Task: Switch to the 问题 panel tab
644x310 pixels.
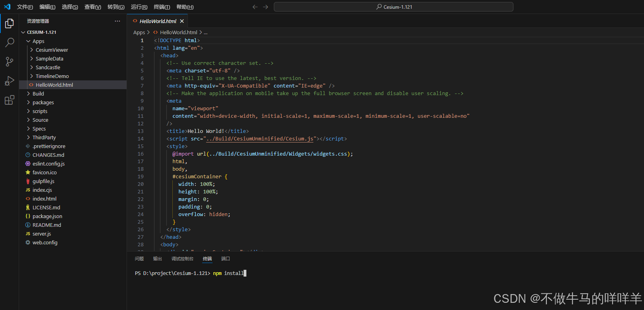Action: [139, 259]
